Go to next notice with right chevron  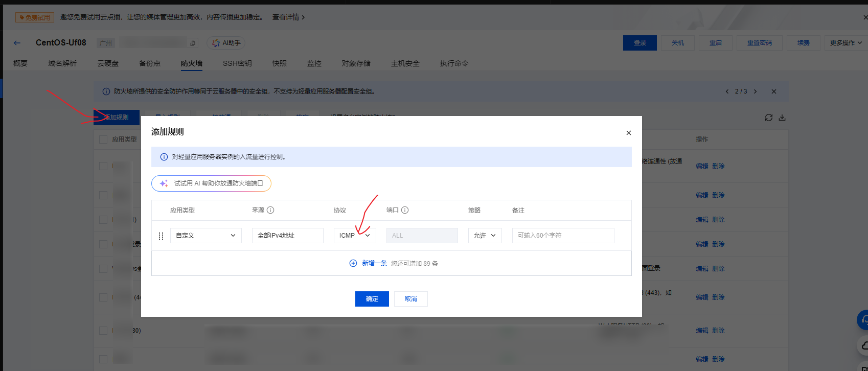click(755, 91)
